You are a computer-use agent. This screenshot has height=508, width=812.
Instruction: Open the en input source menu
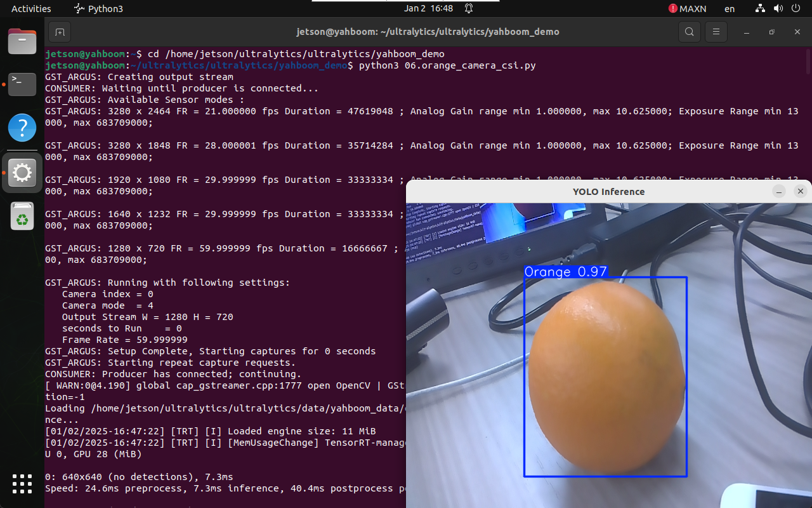click(730, 9)
